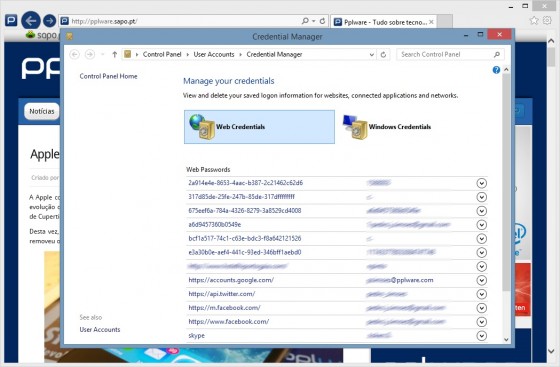Open the address bar history dropdown
The width and height of the screenshot is (560, 367).
click(x=371, y=55)
